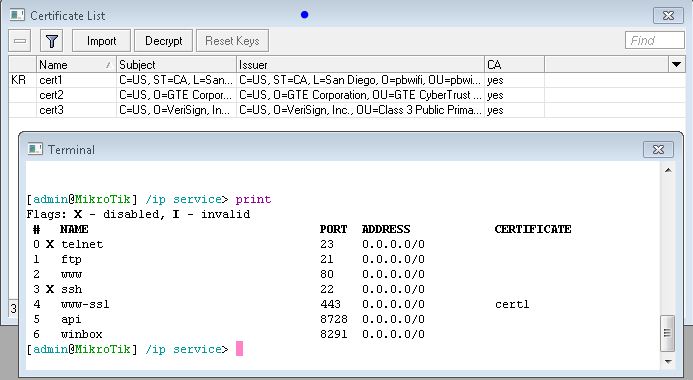Click the CA yes value for cert2
The image size is (693, 380).
tap(495, 95)
